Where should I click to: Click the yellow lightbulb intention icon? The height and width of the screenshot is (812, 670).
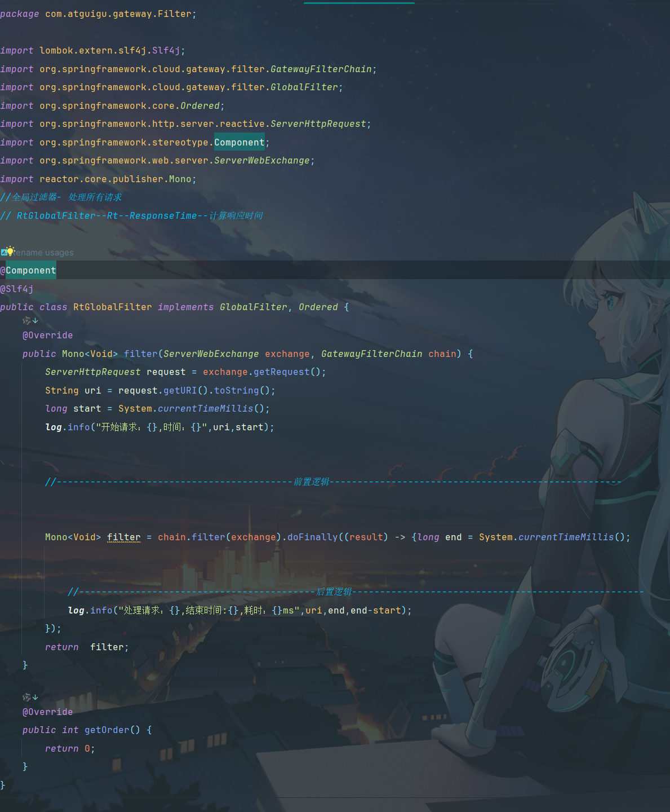click(10, 251)
